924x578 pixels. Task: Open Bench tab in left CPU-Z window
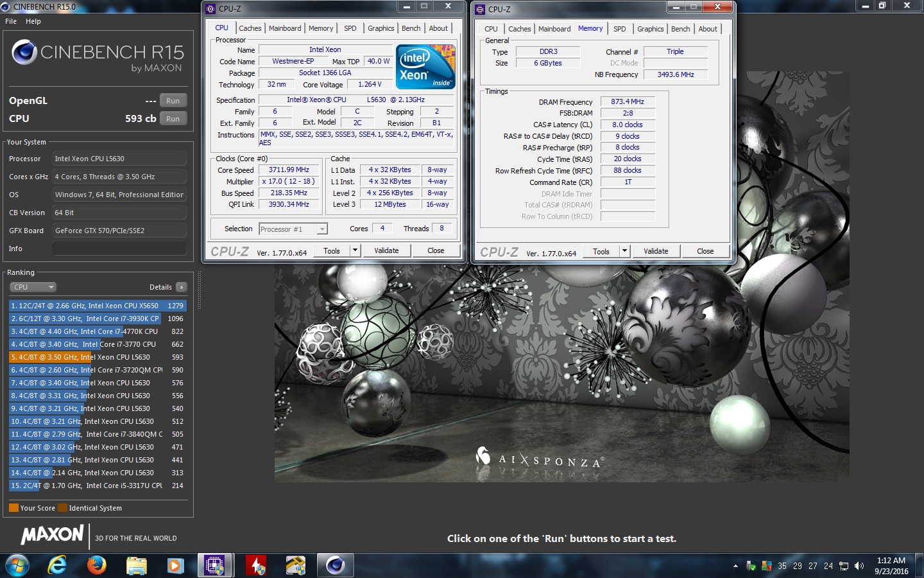tap(411, 28)
